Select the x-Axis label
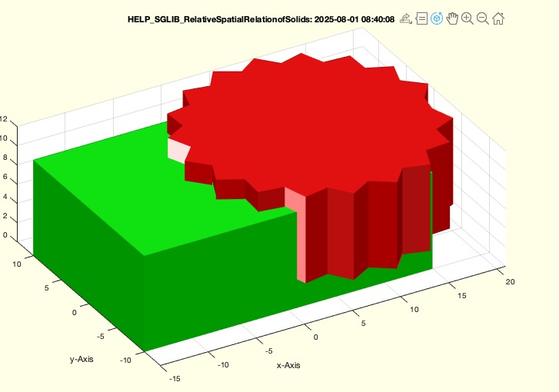This screenshot has height=392, width=559. (289, 365)
